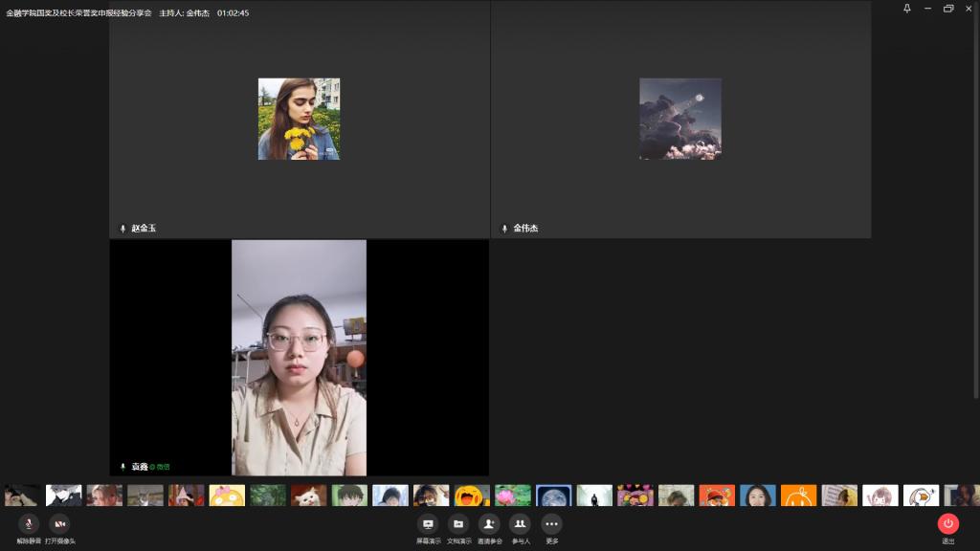
Task: Select the orange fruit avatar thumbnail
Action: tap(798, 496)
